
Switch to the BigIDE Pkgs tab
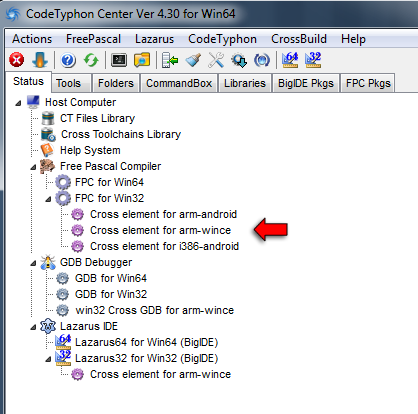pyautogui.click(x=306, y=83)
